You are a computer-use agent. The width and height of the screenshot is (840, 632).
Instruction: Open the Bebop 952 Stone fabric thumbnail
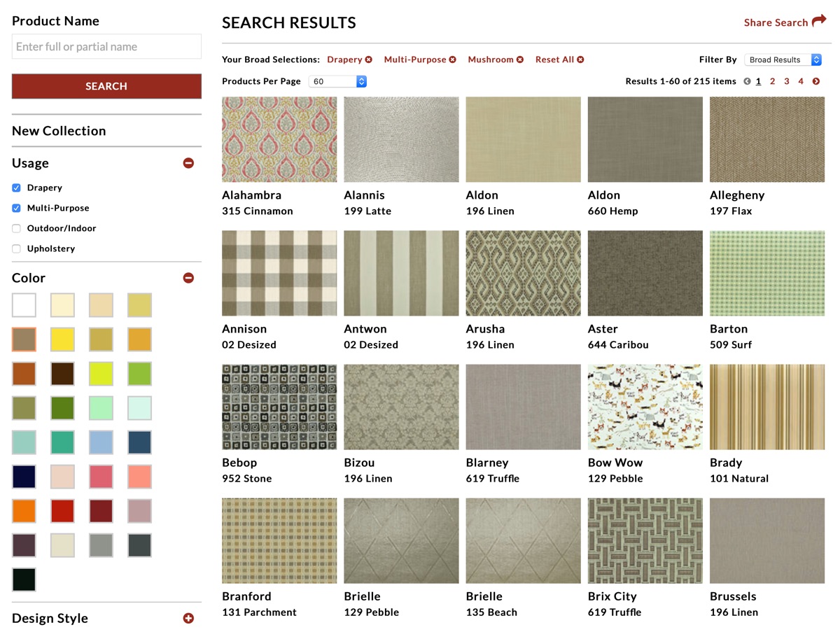click(279, 407)
